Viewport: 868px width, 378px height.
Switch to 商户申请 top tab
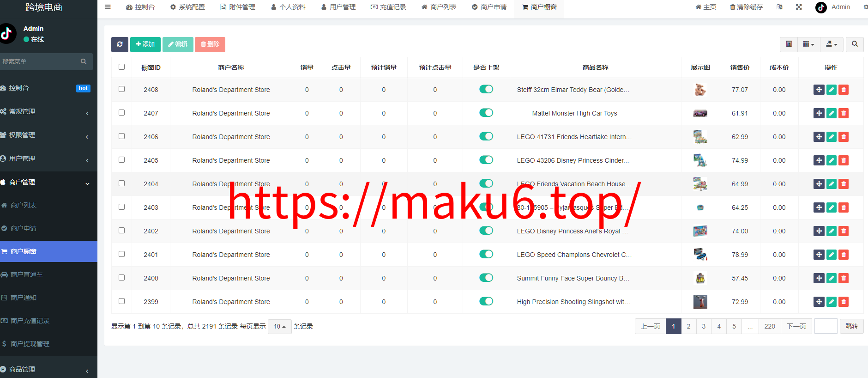coord(489,7)
